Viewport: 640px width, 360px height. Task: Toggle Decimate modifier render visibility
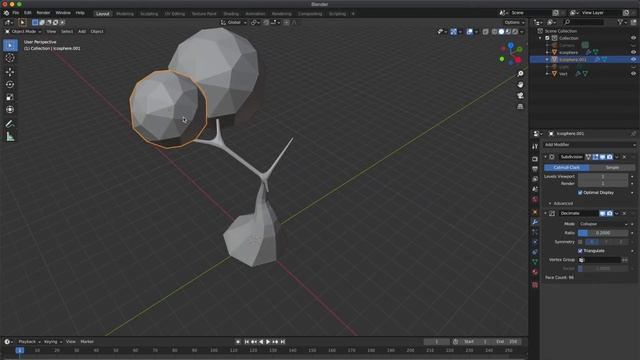coord(609,213)
